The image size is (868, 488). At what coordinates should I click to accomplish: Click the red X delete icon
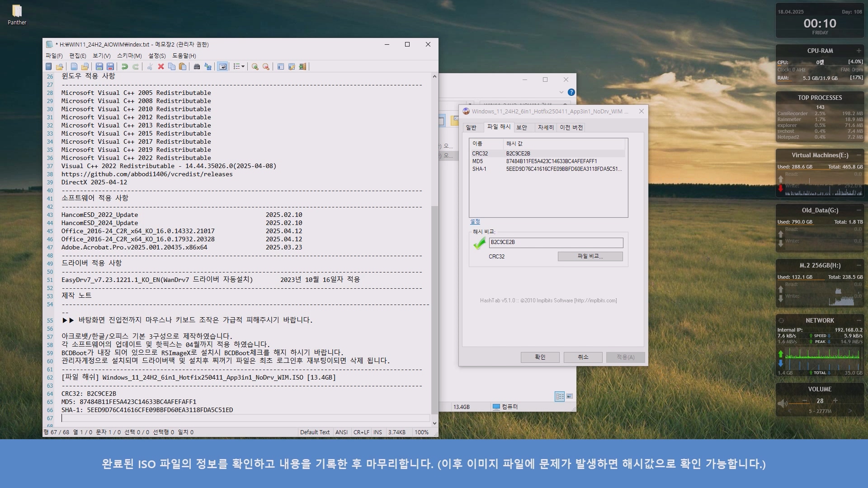tap(160, 66)
